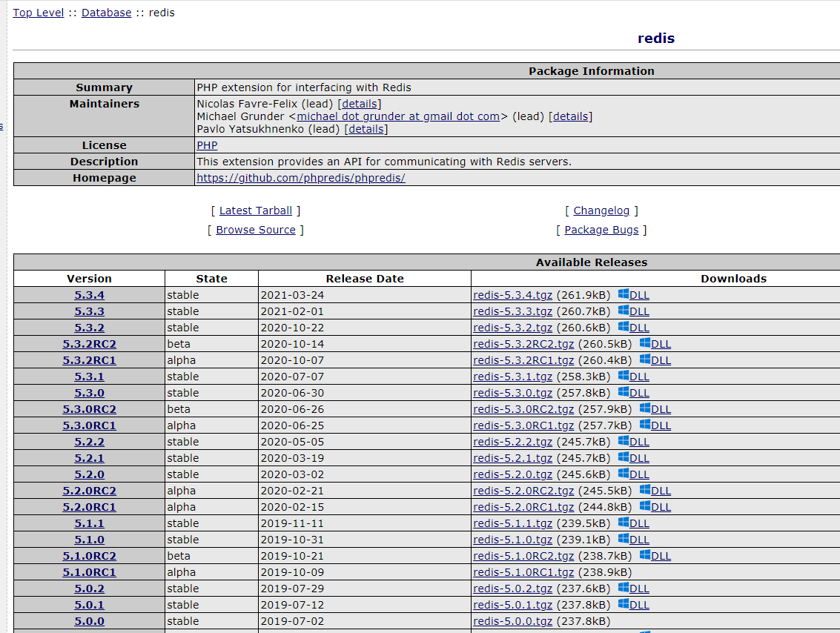Click Windows icon beside redis-5.1.1 DLL
Image resolution: width=840 pixels, height=633 pixels.
[x=623, y=523]
